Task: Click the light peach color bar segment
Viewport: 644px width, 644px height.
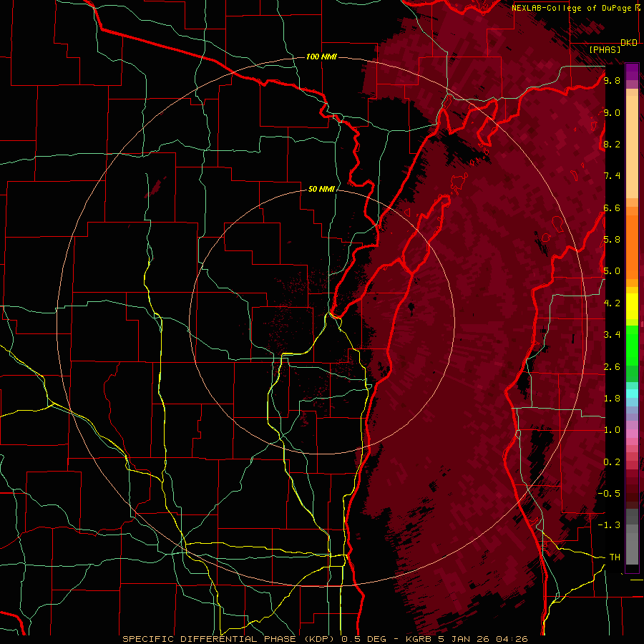Action: [x=632, y=147]
